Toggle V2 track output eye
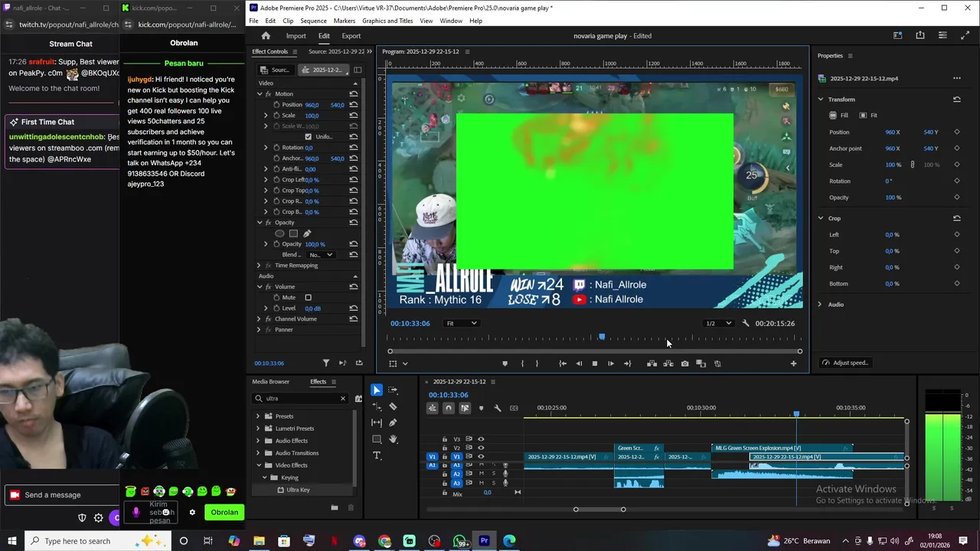The image size is (980, 551). [x=481, y=448]
